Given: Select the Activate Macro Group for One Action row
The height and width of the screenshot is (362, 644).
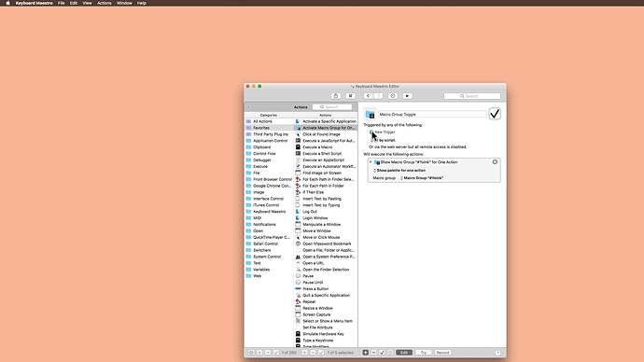Looking at the screenshot, I should tap(326, 128).
